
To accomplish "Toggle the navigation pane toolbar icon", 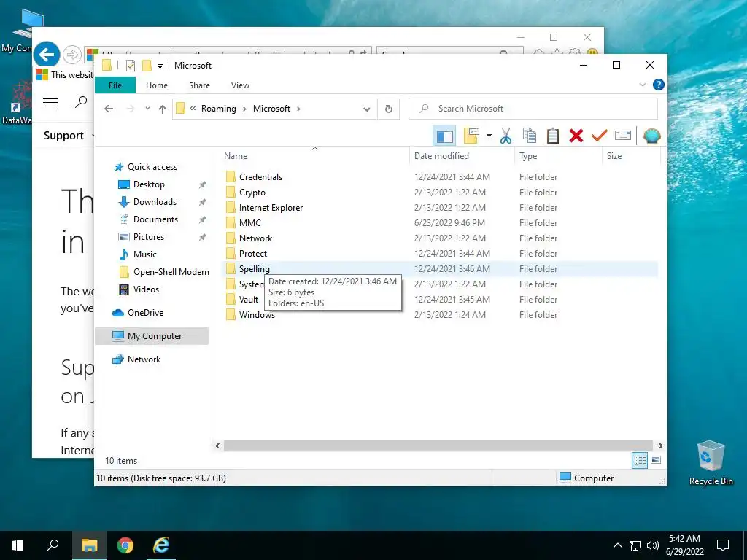I will point(444,136).
